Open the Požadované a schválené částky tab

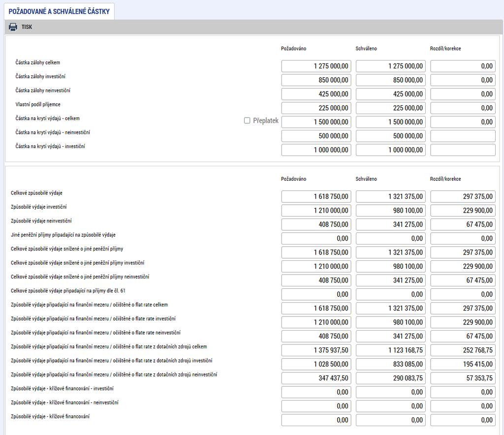coord(59,12)
